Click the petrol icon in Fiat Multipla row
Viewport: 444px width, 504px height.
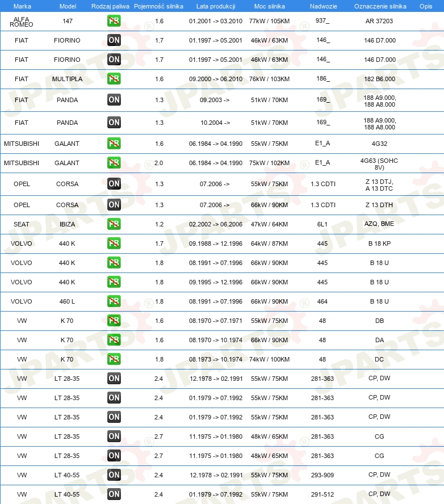point(114,79)
